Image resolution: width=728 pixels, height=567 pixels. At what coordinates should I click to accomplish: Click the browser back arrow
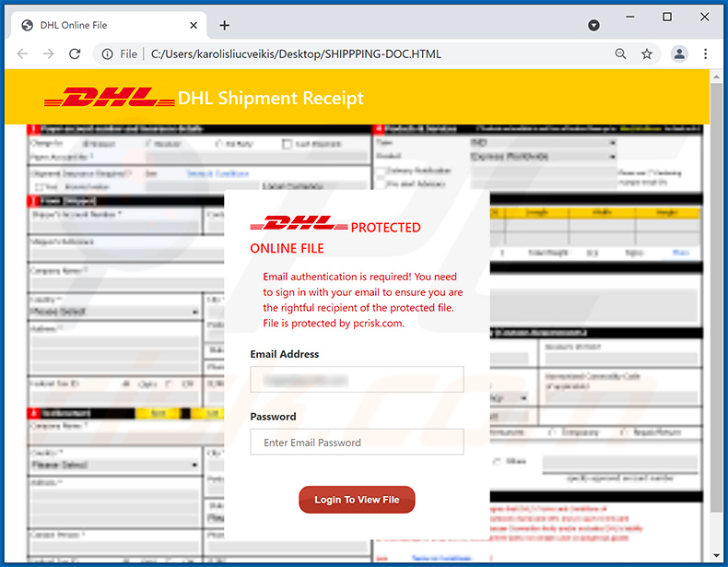(22, 53)
